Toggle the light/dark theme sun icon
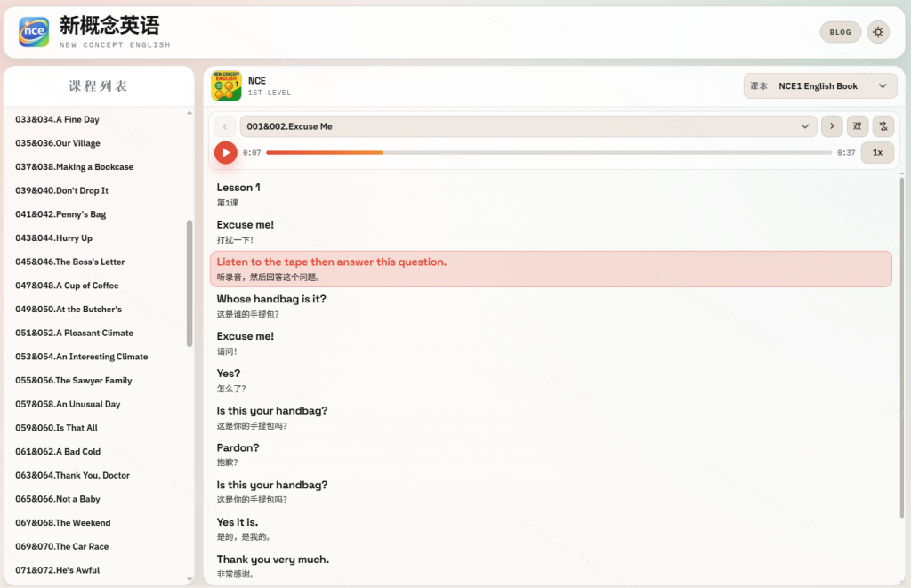 [x=878, y=32]
